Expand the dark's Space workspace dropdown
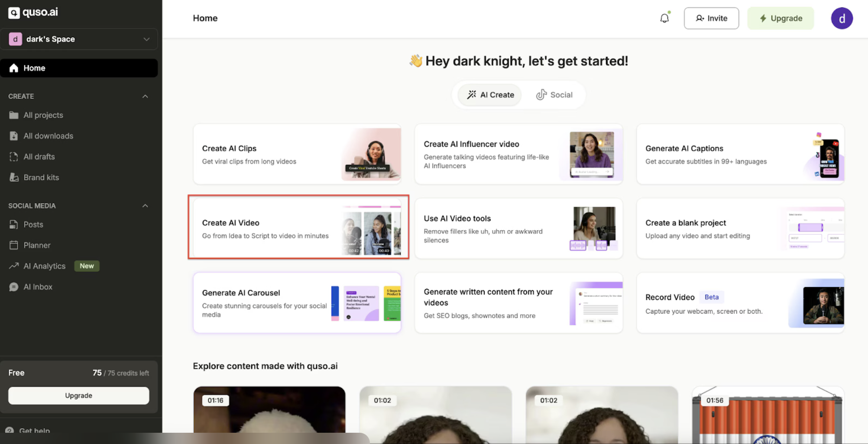This screenshot has height=444, width=868. pyautogui.click(x=146, y=39)
